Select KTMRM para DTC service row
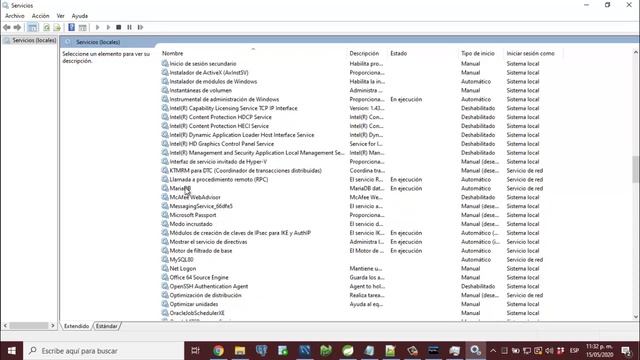The image size is (640, 360). pyautogui.click(x=246, y=171)
